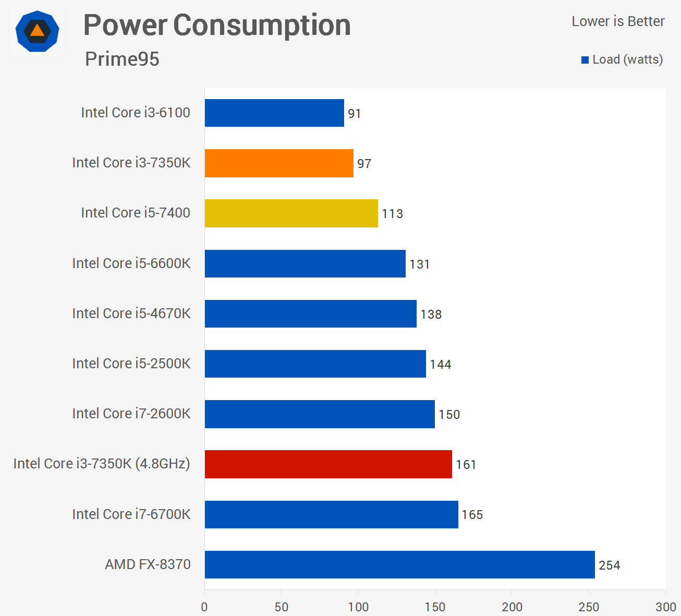Click the value 254

click(x=610, y=565)
